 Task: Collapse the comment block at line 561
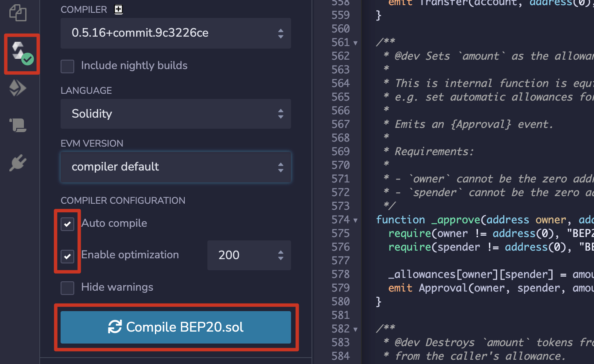tap(355, 43)
